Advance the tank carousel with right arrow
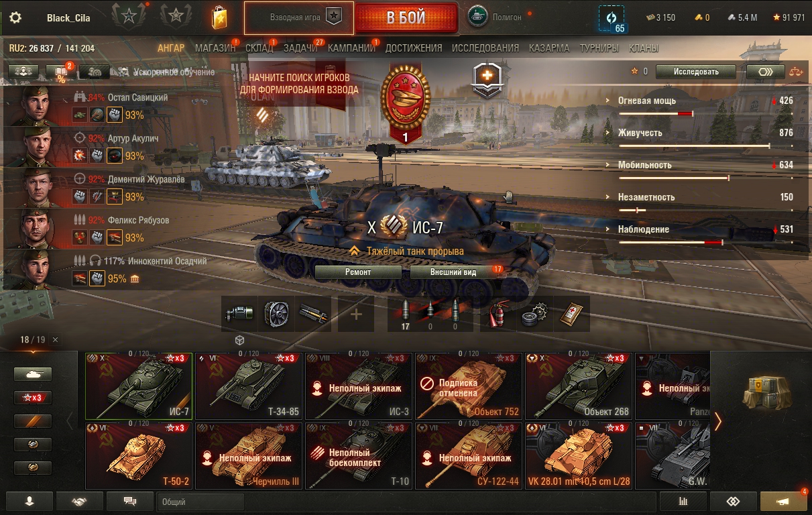812x515 pixels. pos(718,420)
